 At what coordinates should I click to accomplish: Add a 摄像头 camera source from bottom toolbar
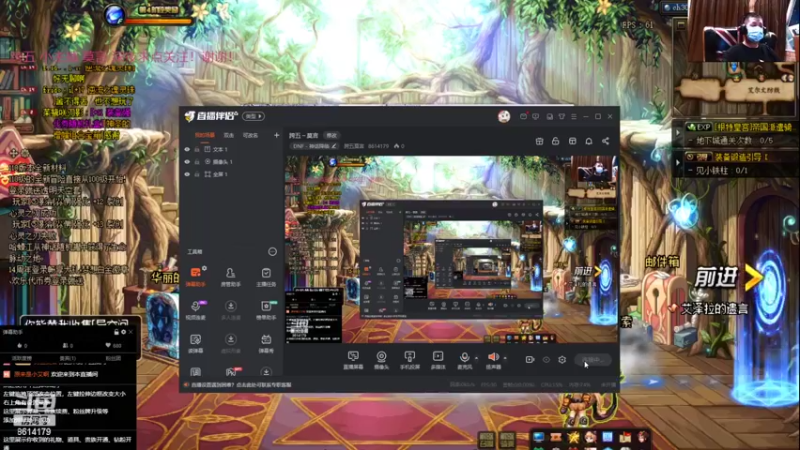click(x=381, y=360)
